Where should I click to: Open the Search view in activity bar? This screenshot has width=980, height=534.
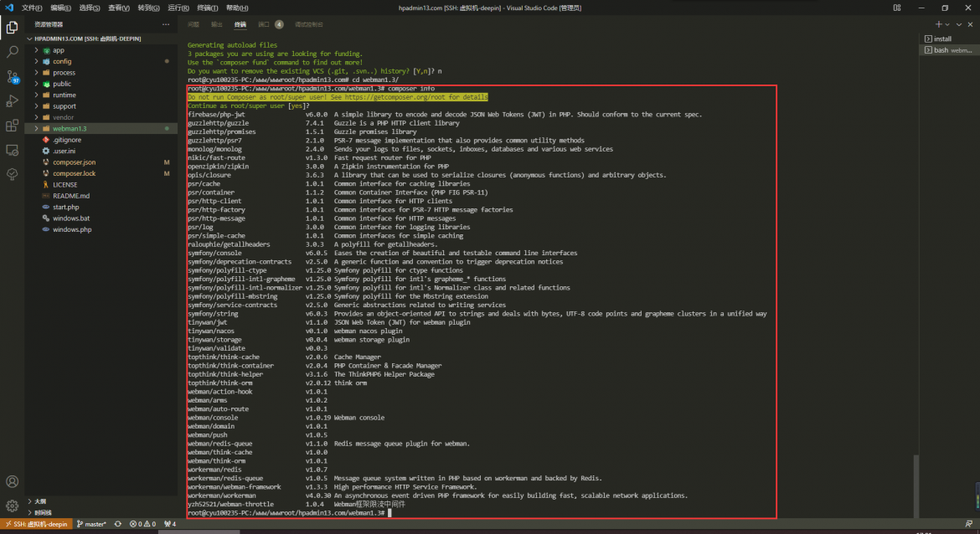[x=12, y=52]
